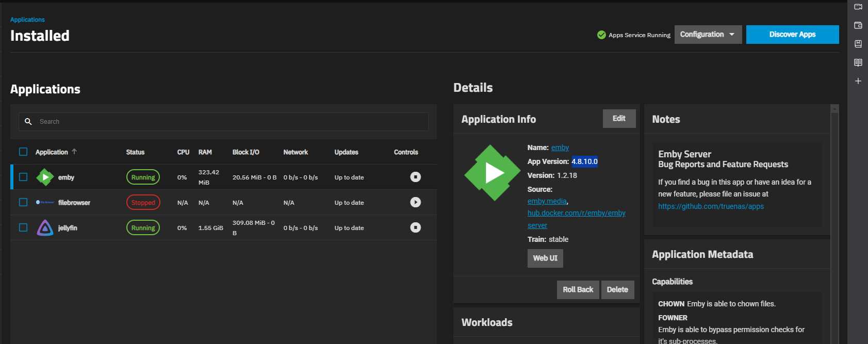Open the book icon in right sidebar
The image size is (868, 344).
(x=858, y=62)
